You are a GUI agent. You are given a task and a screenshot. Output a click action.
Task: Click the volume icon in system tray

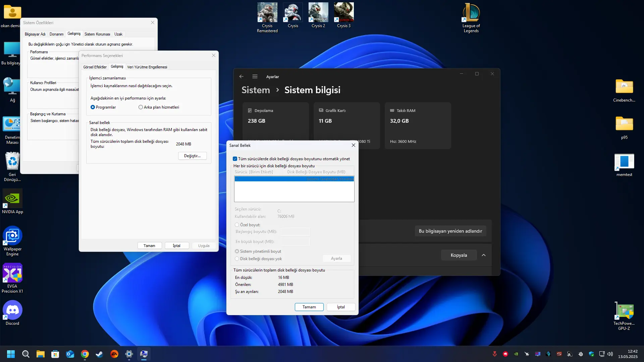[610, 354]
